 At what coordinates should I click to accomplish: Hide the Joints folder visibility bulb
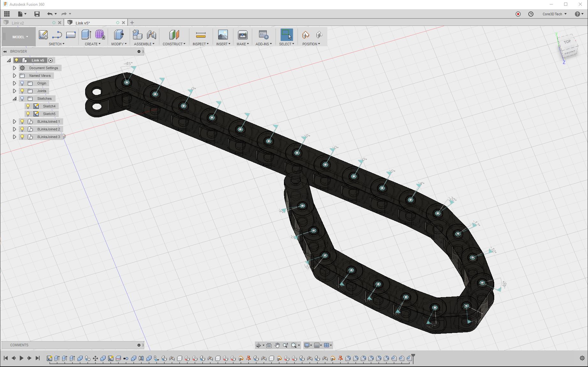tap(22, 91)
